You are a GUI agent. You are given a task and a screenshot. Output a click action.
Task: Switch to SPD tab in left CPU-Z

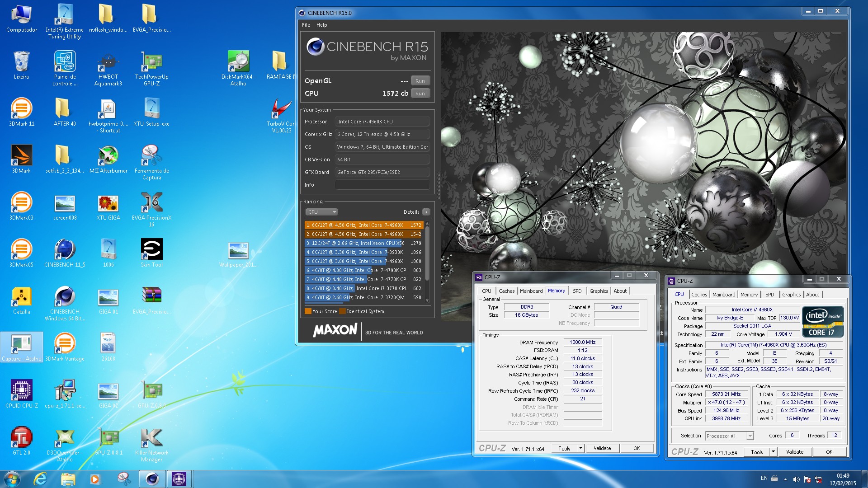(x=577, y=291)
